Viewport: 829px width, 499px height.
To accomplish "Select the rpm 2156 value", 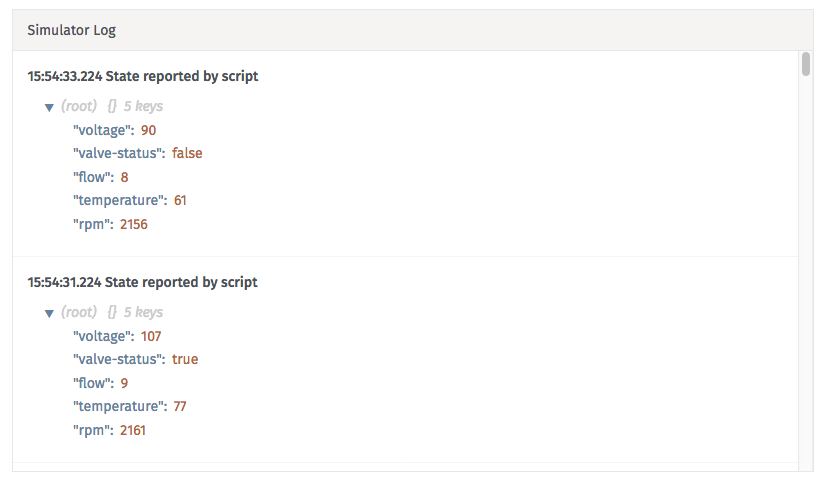I will [x=134, y=224].
